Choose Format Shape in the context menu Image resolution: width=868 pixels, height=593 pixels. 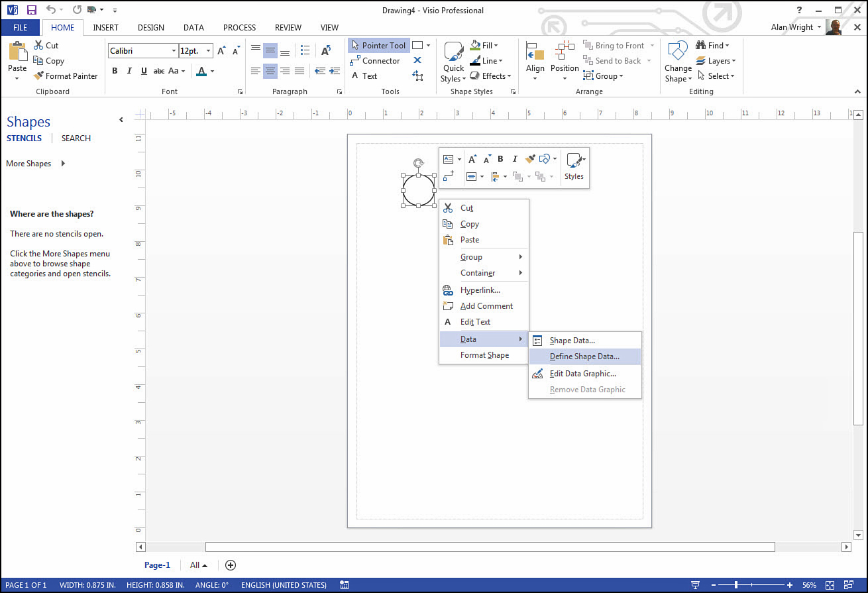(484, 355)
